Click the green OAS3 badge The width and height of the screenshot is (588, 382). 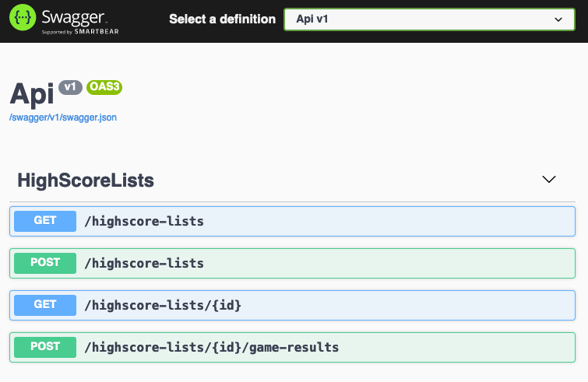[x=104, y=87]
